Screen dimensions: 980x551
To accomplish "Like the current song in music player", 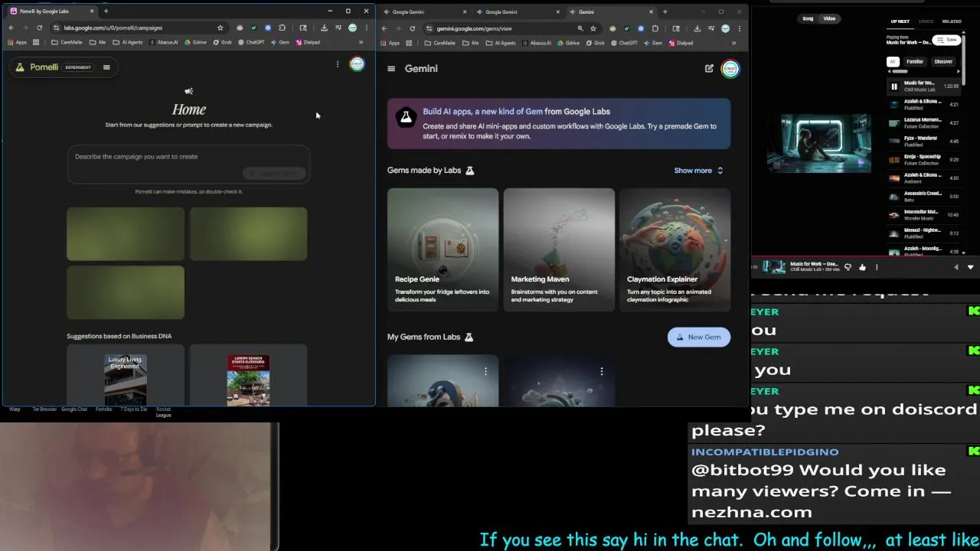I will tap(862, 267).
